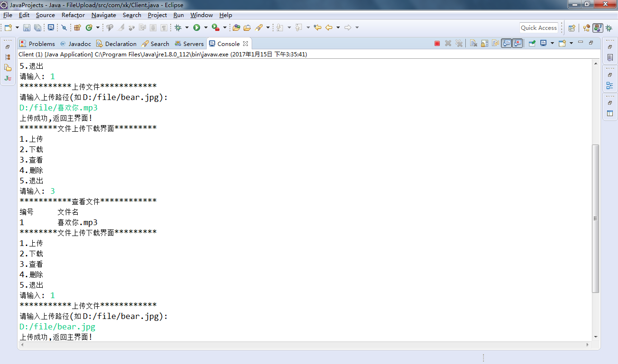
Task: Click the listed file name 喜欢你.mp3
Action: 78,223
